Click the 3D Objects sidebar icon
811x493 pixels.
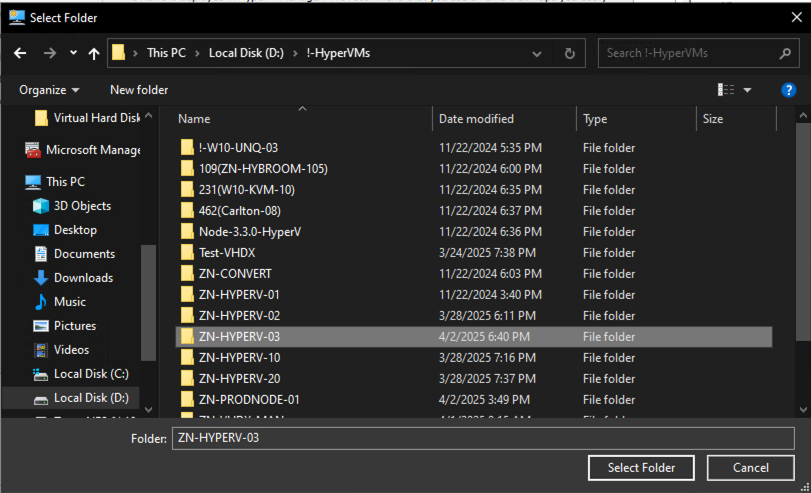(41, 206)
